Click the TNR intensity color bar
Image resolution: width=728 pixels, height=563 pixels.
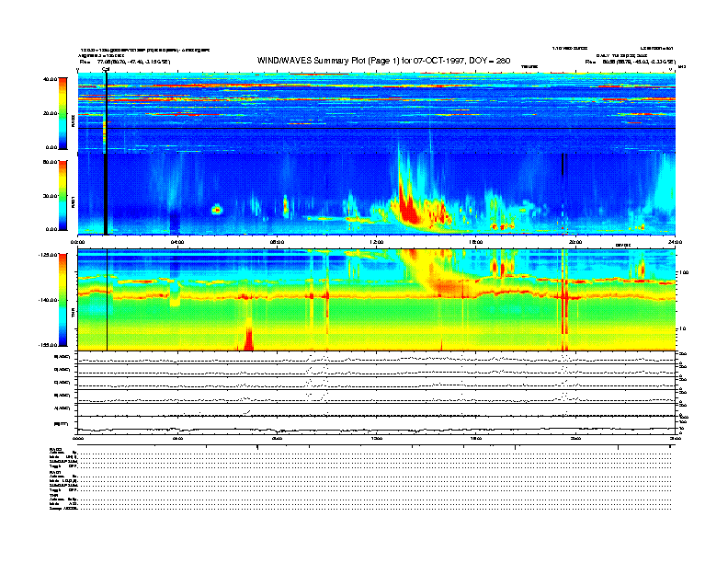63,300
